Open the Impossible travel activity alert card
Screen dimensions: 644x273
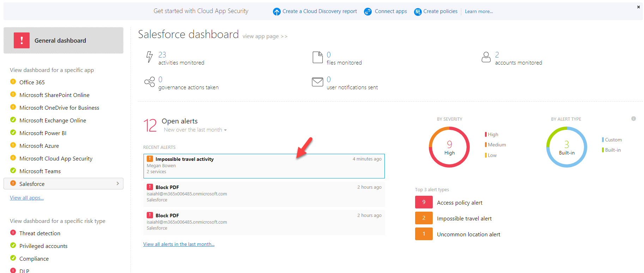264,166
